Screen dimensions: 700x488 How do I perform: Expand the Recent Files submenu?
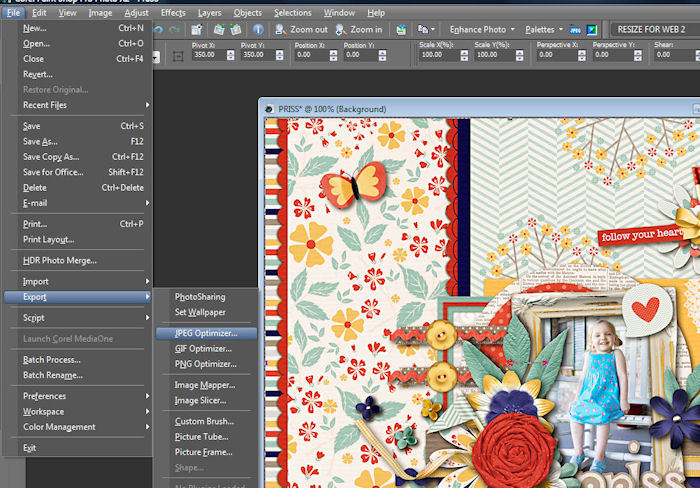(x=78, y=105)
